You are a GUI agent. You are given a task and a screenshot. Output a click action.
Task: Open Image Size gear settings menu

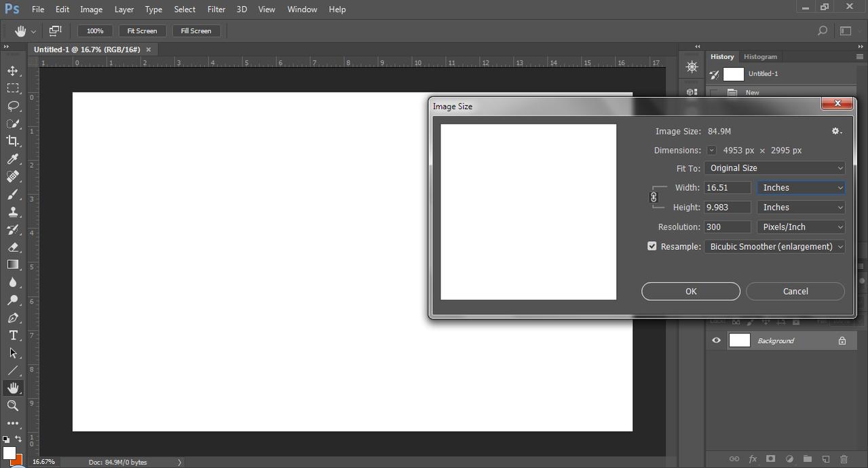pyautogui.click(x=836, y=131)
